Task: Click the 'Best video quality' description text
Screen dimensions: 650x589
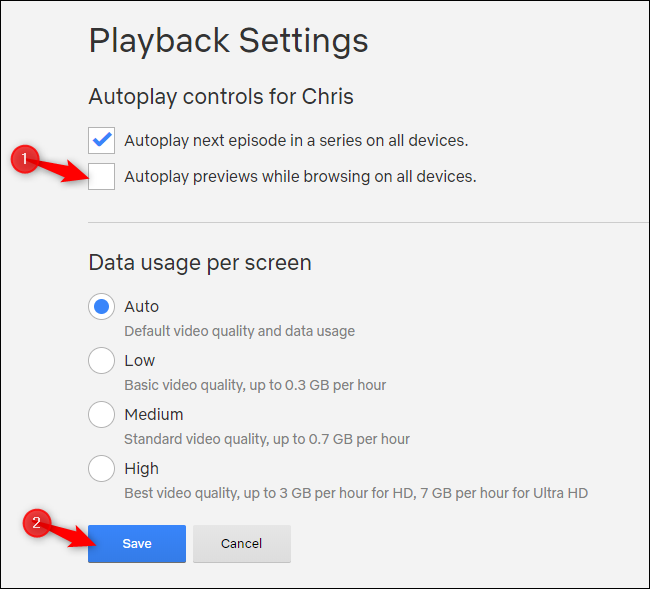Action: (356, 493)
